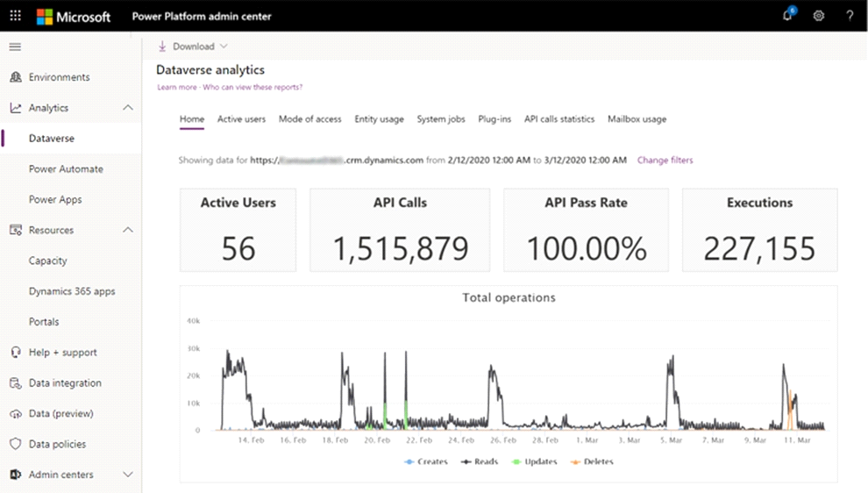Click the Data policies shield icon

(16, 444)
